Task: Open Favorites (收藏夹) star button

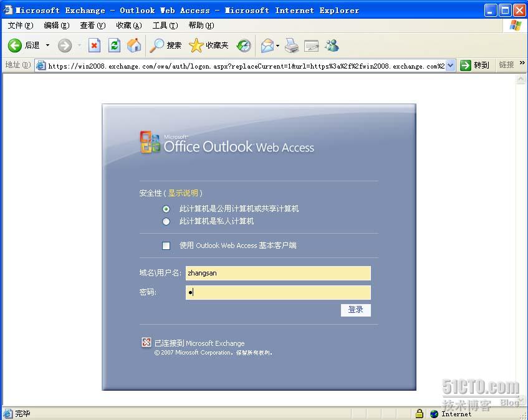Action: point(209,45)
